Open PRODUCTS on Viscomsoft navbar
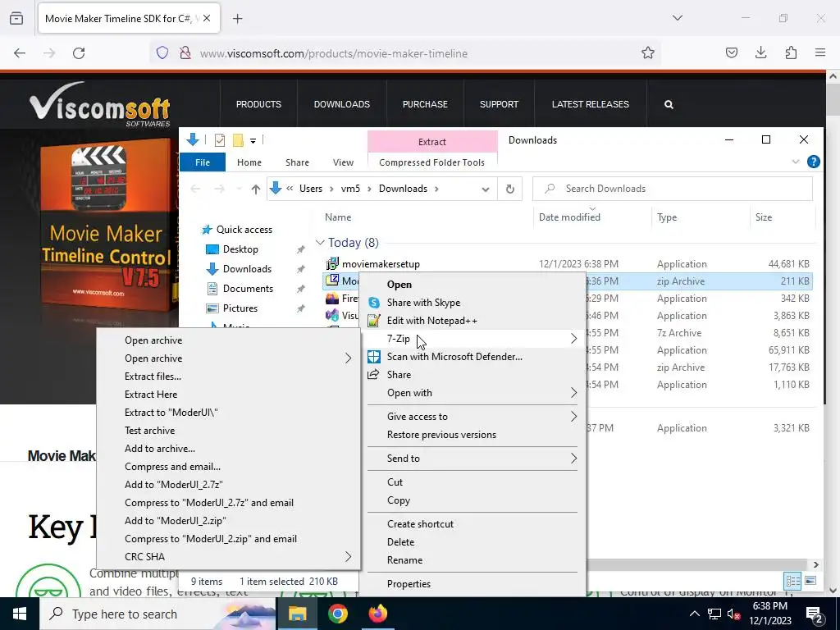Image resolution: width=840 pixels, height=630 pixels. (x=258, y=104)
